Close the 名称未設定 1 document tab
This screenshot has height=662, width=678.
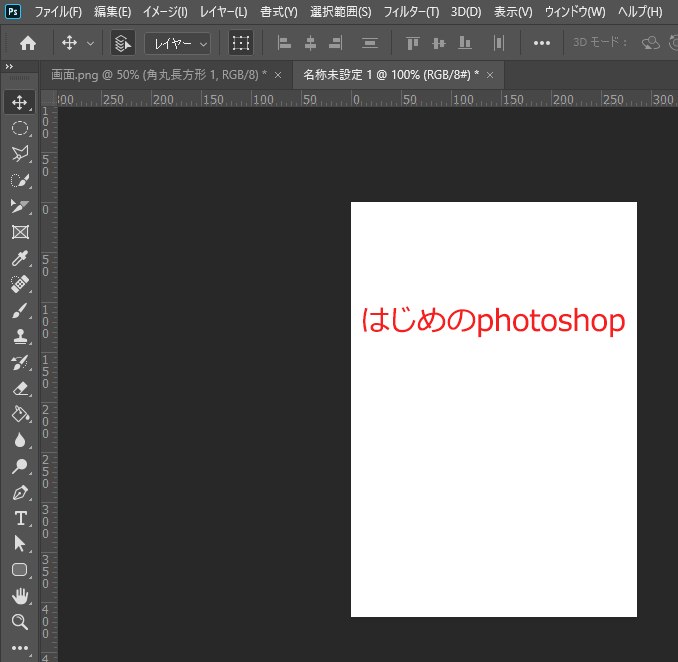[x=490, y=75]
